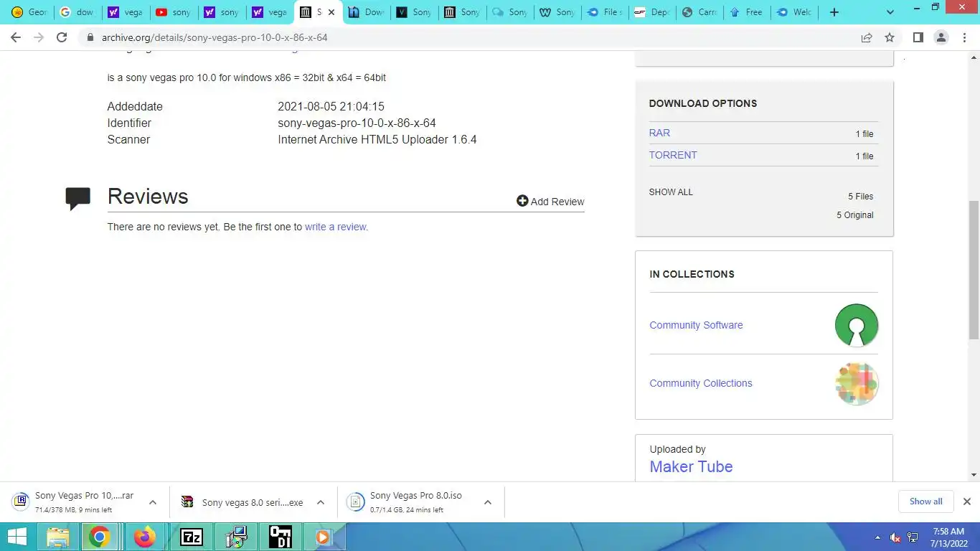The width and height of the screenshot is (980, 551).
Task: Open the Maker Tube uploader profile
Action: click(x=691, y=466)
